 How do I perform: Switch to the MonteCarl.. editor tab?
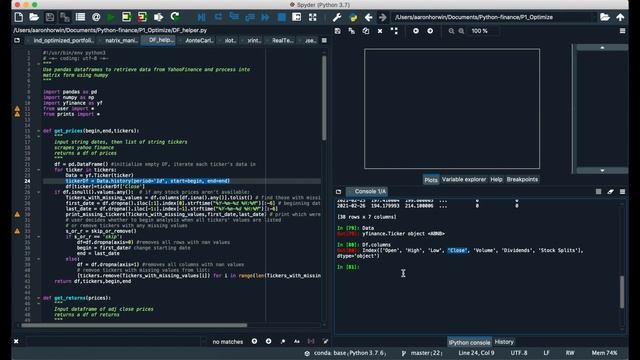pyautogui.click(x=199, y=40)
